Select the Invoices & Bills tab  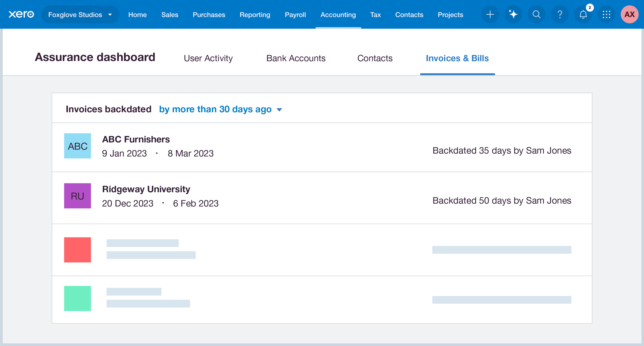[457, 58]
